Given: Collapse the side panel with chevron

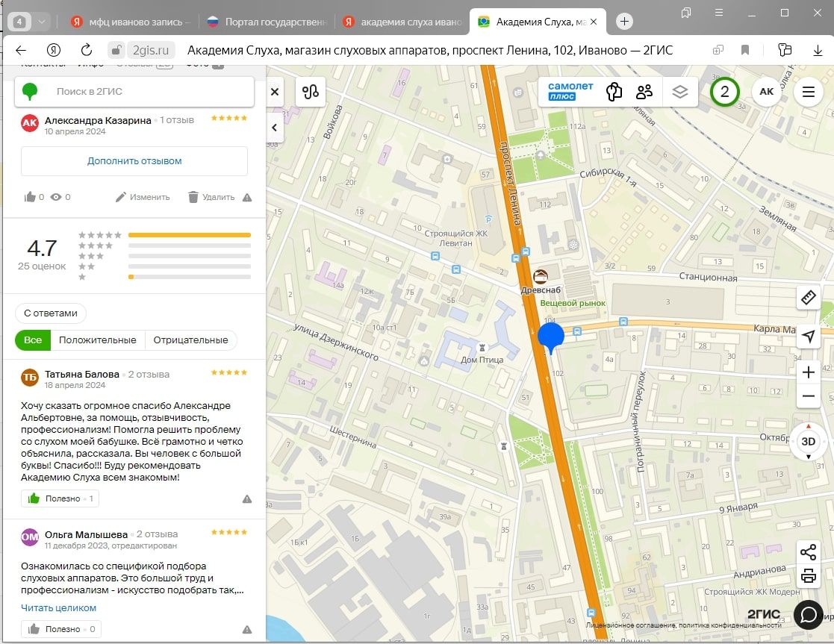Looking at the screenshot, I should 274,128.
